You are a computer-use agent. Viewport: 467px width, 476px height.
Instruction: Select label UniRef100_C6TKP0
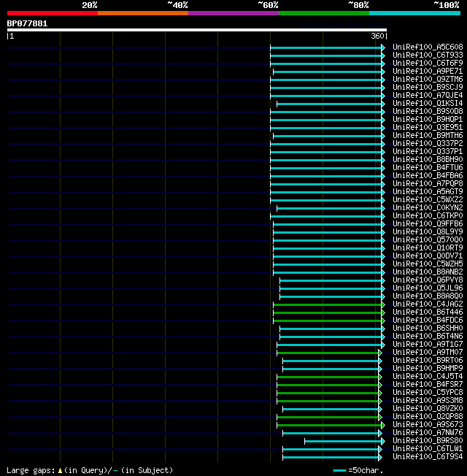pos(428,216)
